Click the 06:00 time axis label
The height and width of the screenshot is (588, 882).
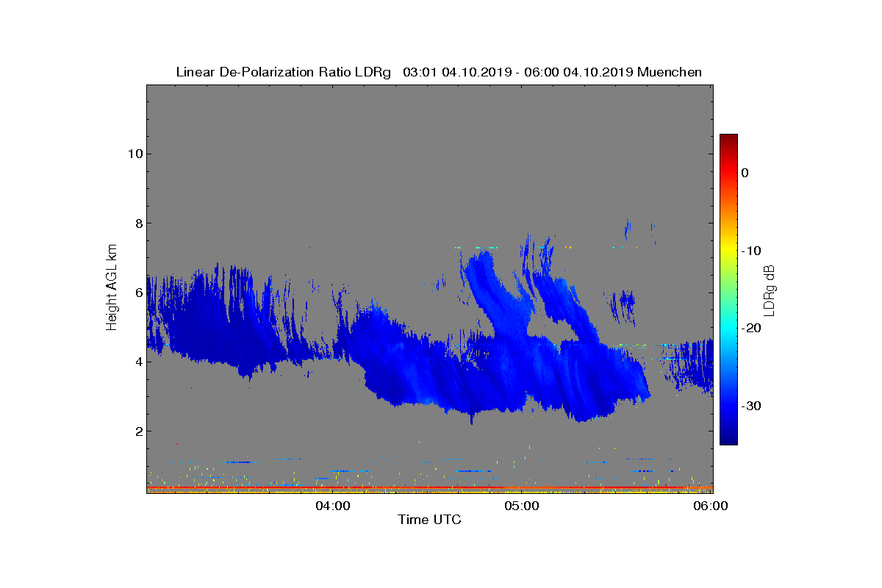(x=711, y=506)
